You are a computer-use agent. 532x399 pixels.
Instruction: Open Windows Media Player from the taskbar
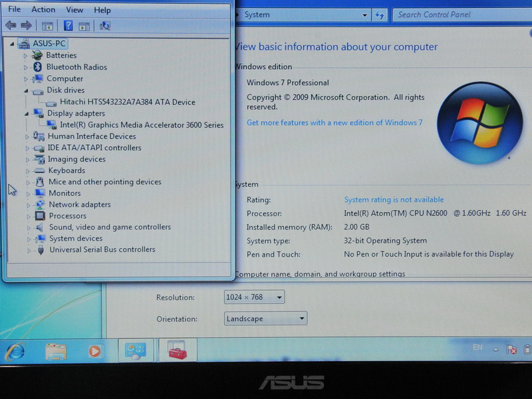(x=94, y=351)
